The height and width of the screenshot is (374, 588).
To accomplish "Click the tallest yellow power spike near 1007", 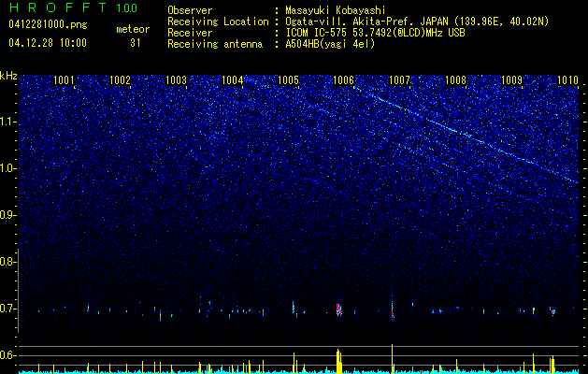I will pos(393,358).
